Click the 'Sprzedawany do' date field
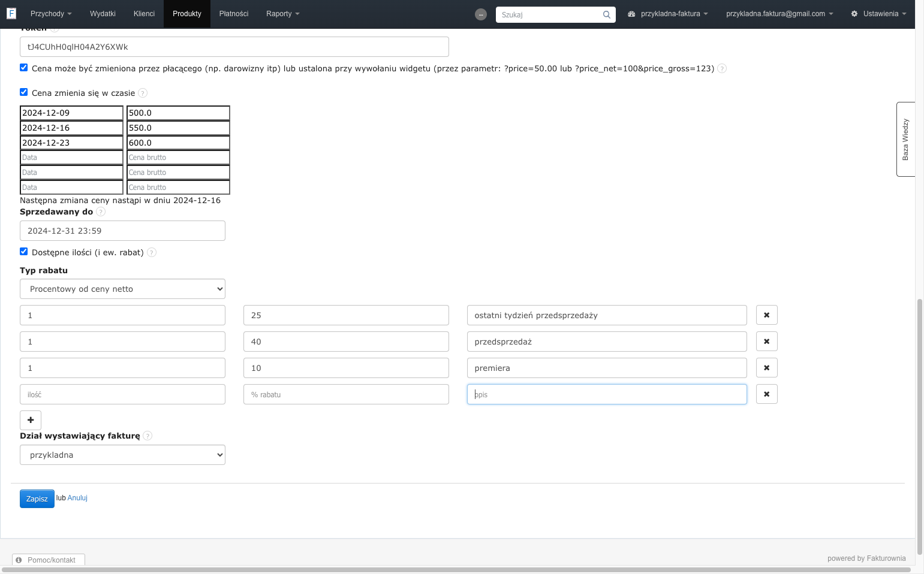 [122, 231]
